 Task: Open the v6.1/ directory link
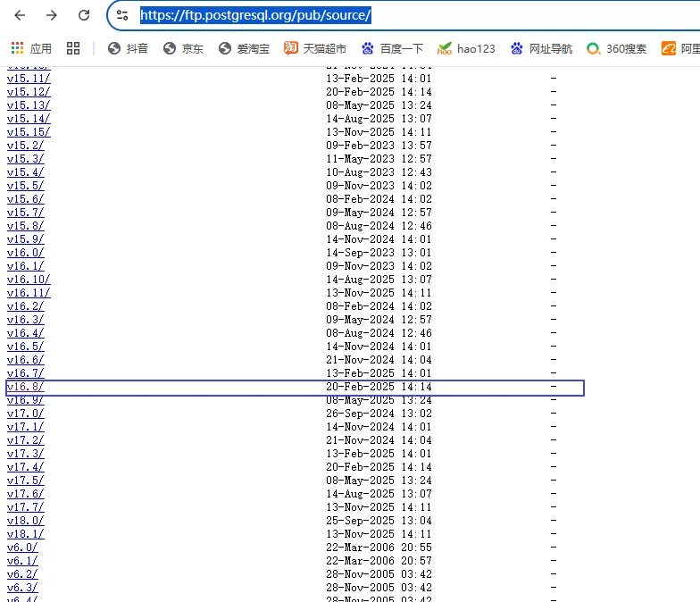[x=22, y=561]
